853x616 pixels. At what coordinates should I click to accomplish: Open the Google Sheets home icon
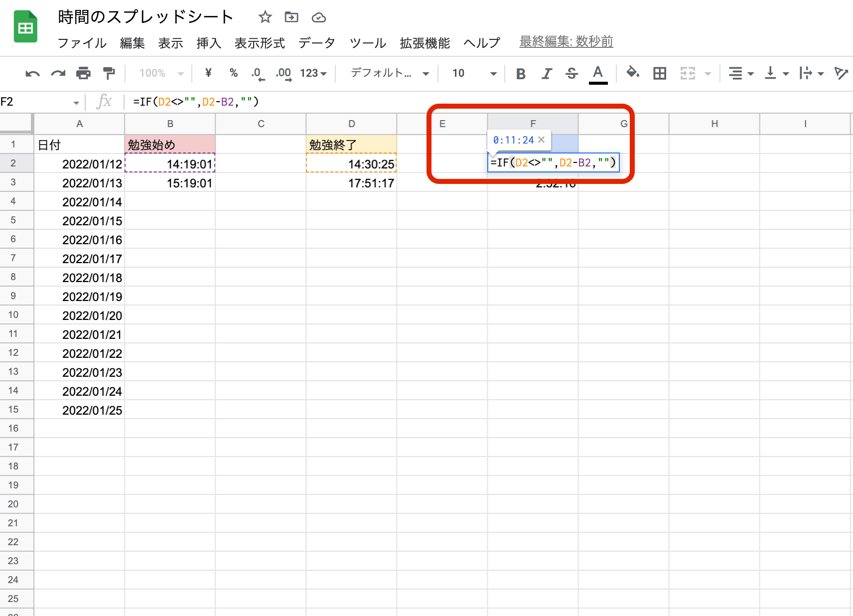tap(25, 26)
